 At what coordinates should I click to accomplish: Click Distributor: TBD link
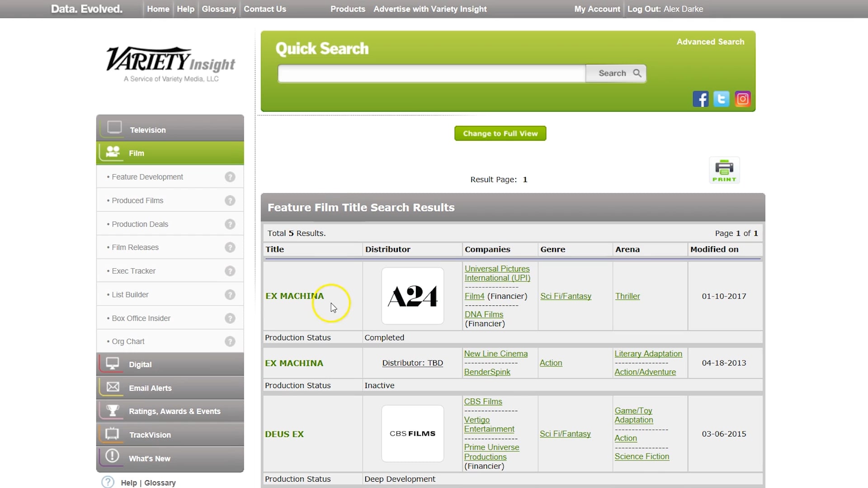pos(412,363)
